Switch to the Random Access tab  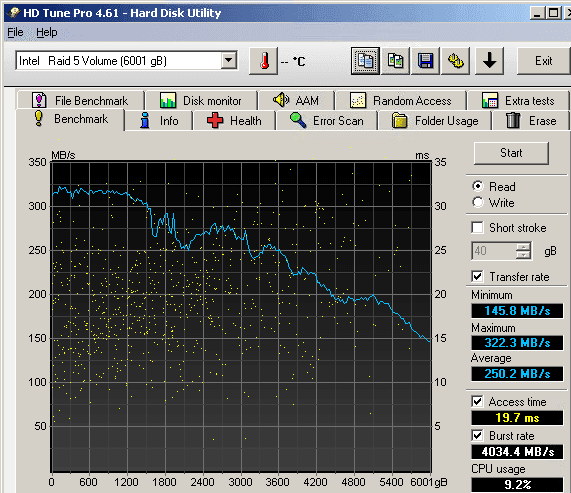401,100
